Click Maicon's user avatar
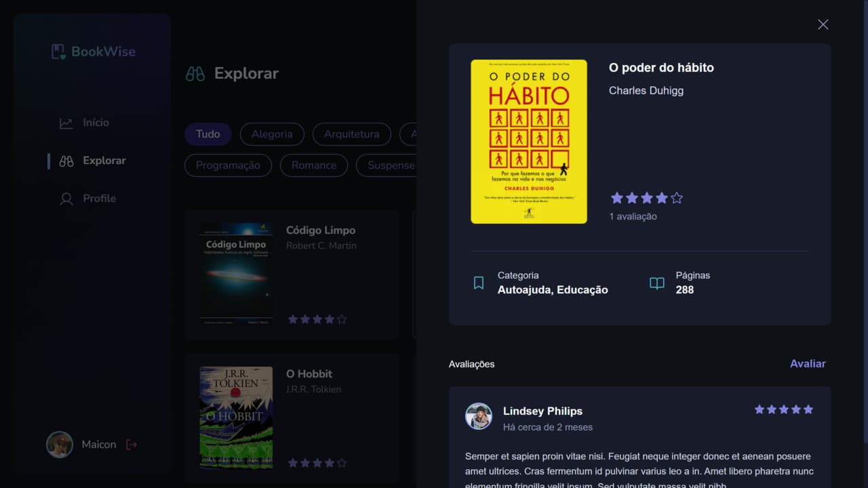Image resolution: width=868 pixels, height=488 pixels. coord(60,444)
